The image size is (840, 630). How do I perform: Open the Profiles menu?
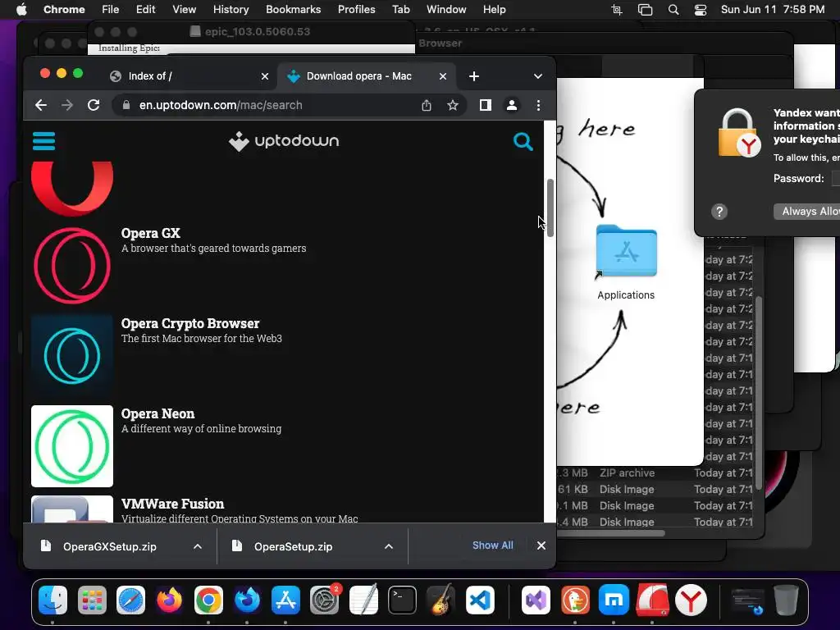coord(356,9)
